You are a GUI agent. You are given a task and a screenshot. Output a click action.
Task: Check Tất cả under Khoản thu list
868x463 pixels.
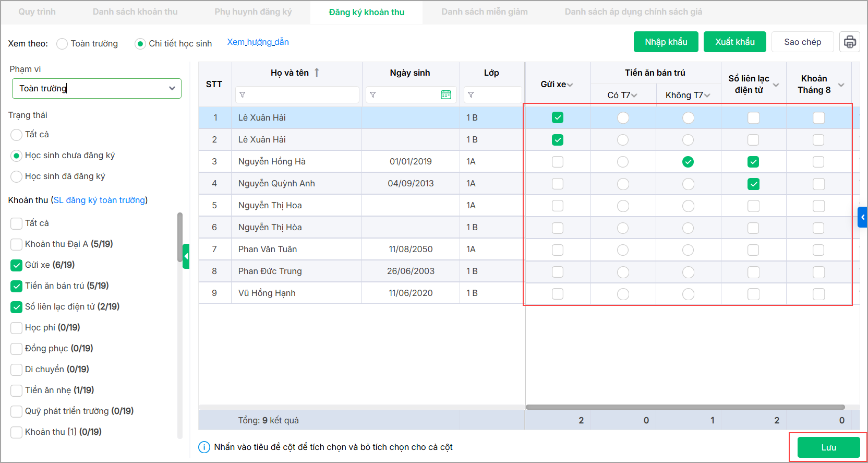tap(17, 223)
